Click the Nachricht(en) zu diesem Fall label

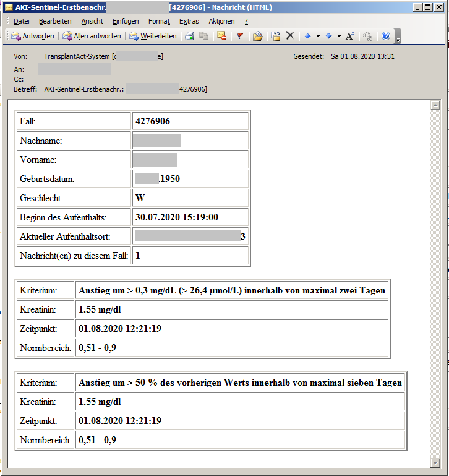tap(74, 256)
